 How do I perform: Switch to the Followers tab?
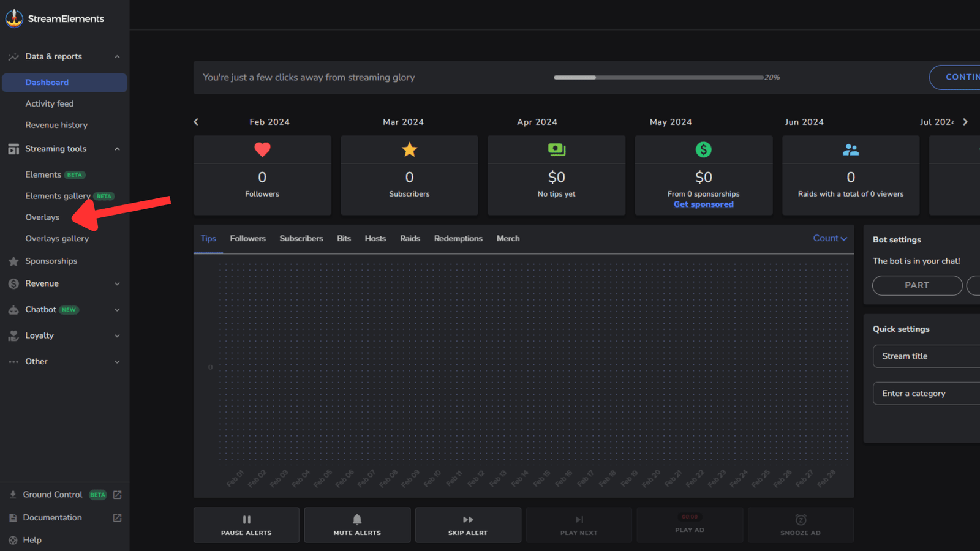coord(248,239)
